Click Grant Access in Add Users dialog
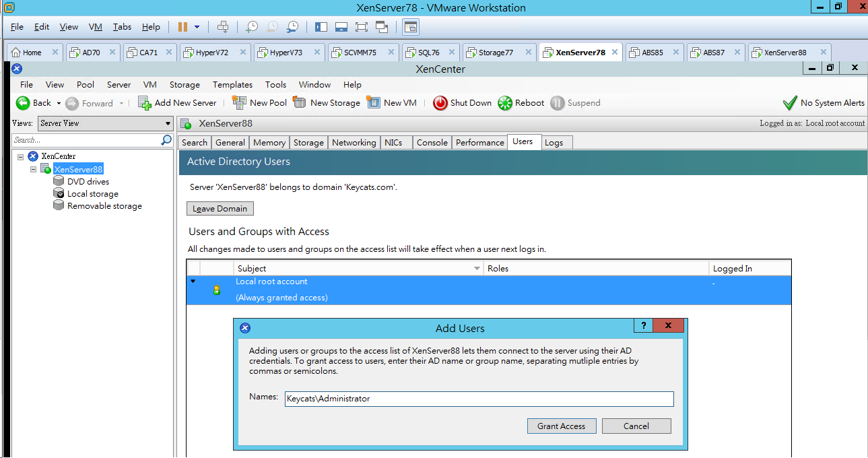 [562, 426]
